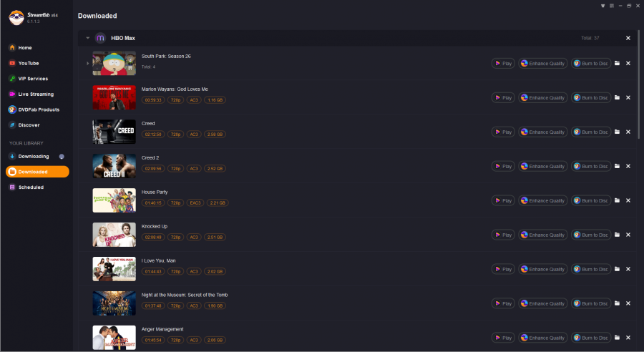Screen dimensions: 644x352
Task: Click the Anger Management thumbnail
Action: pyautogui.click(x=114, y=338)
